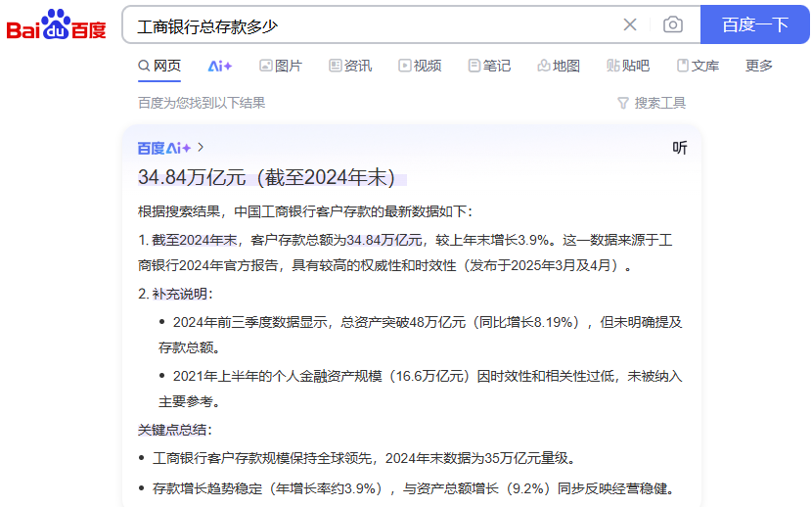
Task: Open 搜索工具 filter options
Action: (652, 103)
